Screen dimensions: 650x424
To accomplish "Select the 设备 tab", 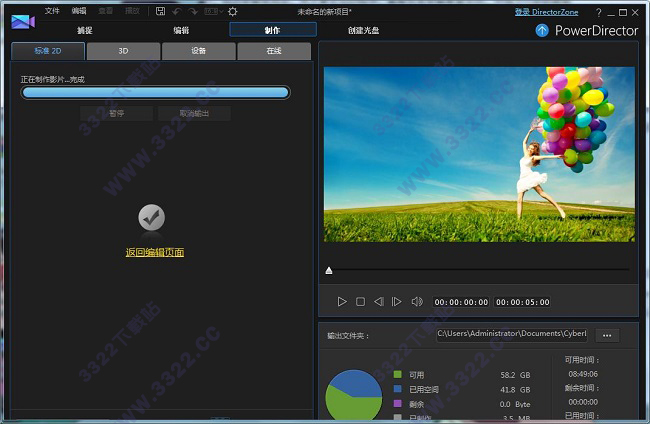I will [x=199, y=51].
